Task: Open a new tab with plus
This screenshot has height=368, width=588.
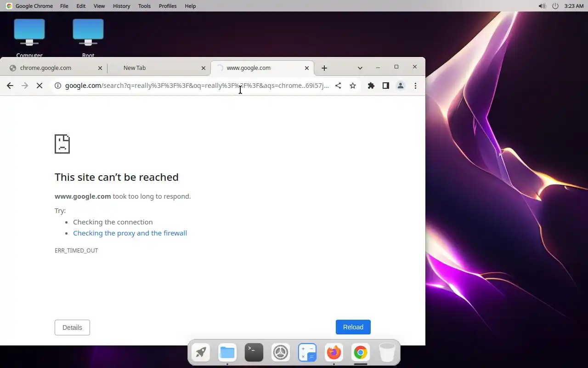Action: click(324, 68)
